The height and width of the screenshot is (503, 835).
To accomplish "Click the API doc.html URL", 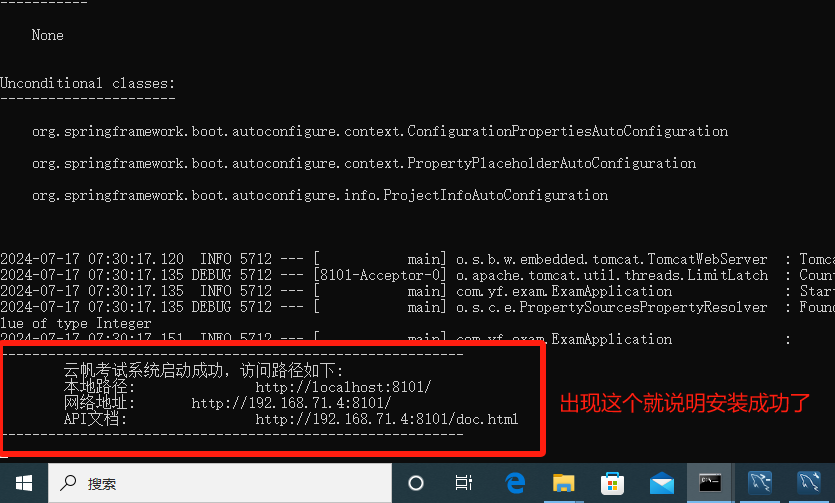I will coord(386,419).
